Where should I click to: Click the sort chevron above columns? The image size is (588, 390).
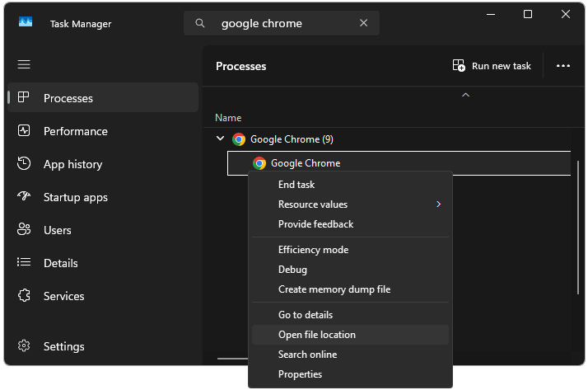[x=465, y=95]
